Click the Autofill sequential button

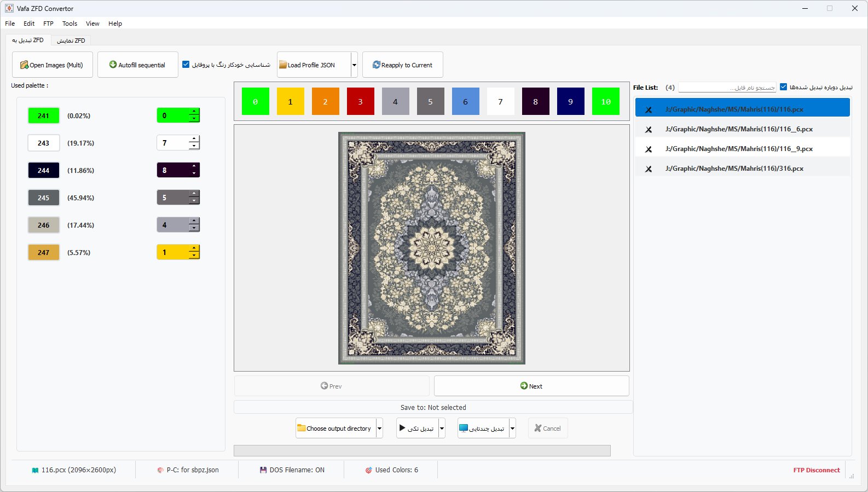pos(138,65)
